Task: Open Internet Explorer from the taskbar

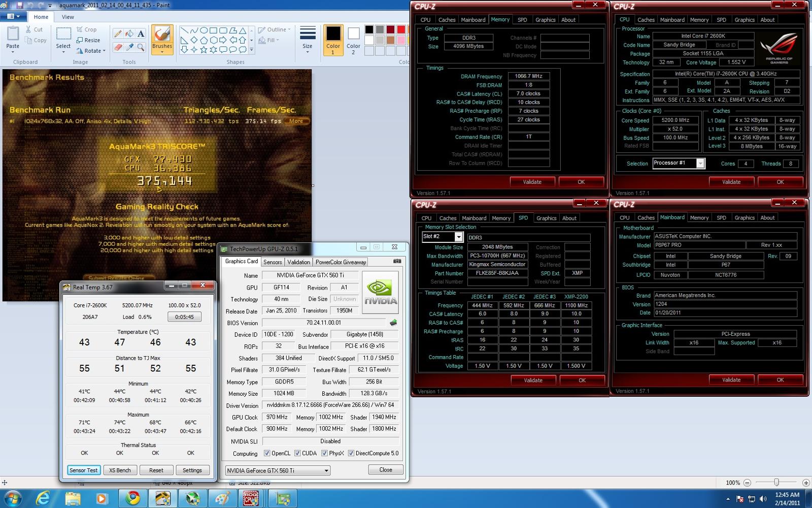Action: click(x=43, y=498)
